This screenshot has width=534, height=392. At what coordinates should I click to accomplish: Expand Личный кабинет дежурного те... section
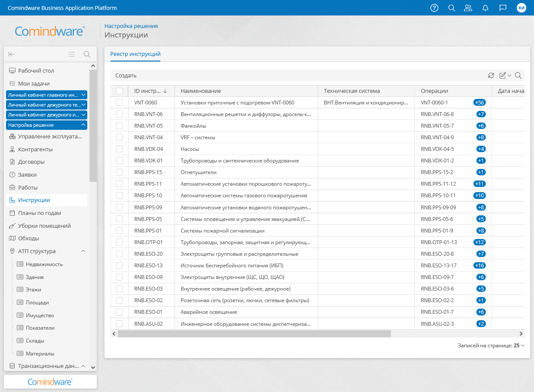click(x=47, y=105)
